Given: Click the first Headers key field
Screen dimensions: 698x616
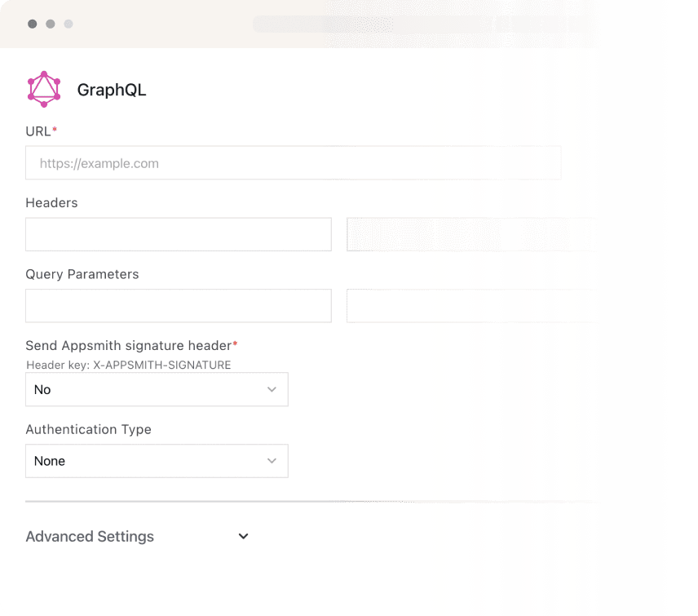Looking at the screenshot, I should pos(178,234).
